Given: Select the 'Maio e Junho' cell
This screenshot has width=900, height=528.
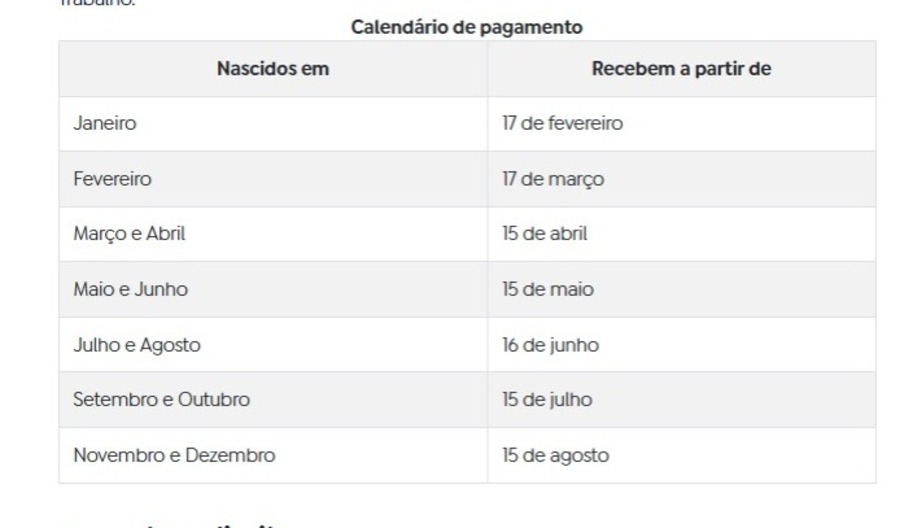Looking at the screenshot, I should [273, 289].
